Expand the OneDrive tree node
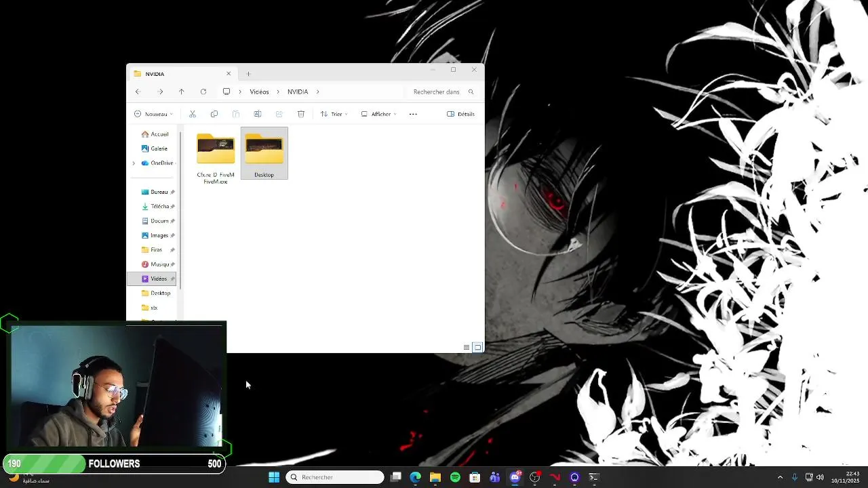 coord(134,163)
